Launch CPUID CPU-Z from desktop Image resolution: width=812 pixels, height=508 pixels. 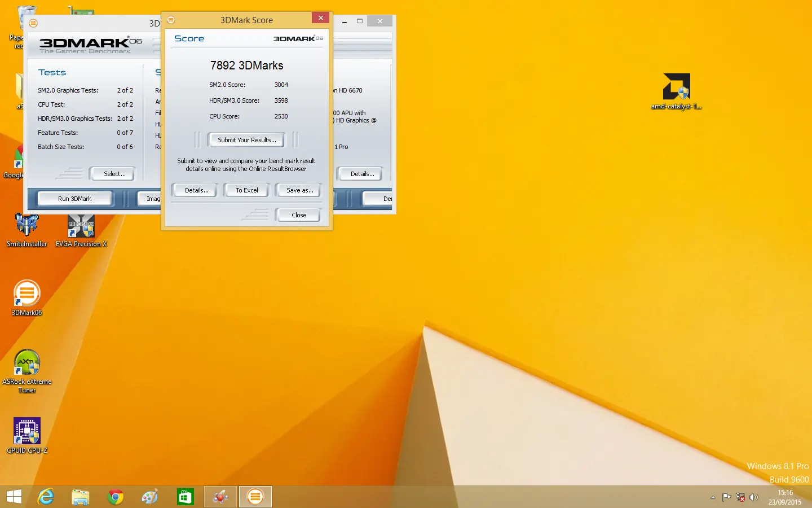(27, 435)
